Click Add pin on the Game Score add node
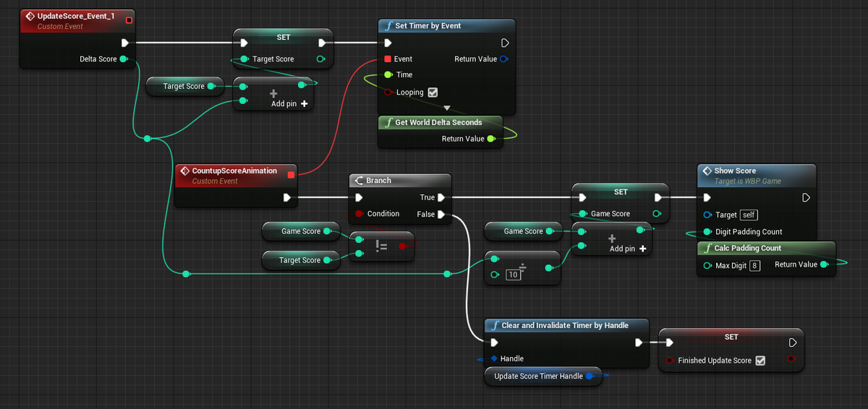Image resolution: width=868 pixels, height=409 pixels. pos(628,249)
